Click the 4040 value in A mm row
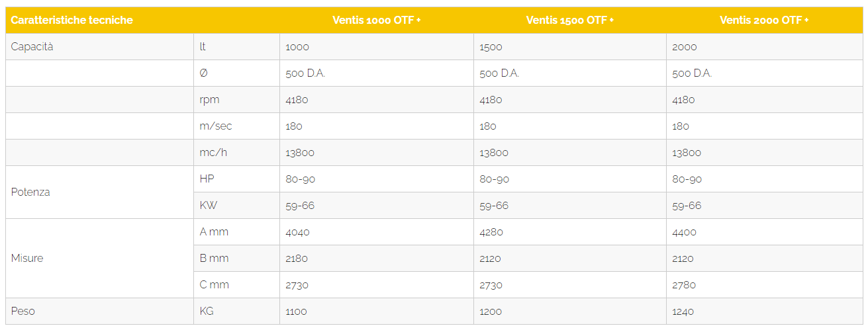 pos(297,232)
